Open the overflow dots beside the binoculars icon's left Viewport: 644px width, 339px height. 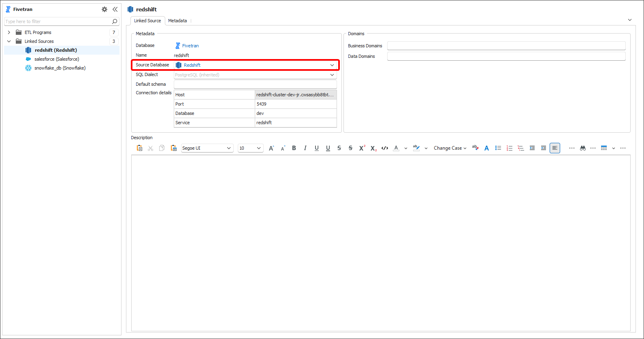(572, 148)
